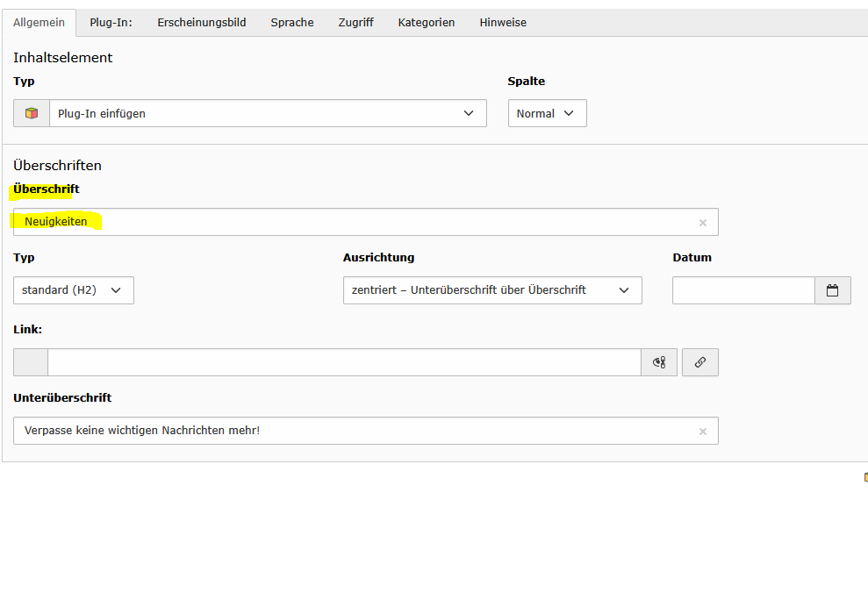Click into the Überschrift field with Neuigkeiten

351,222
